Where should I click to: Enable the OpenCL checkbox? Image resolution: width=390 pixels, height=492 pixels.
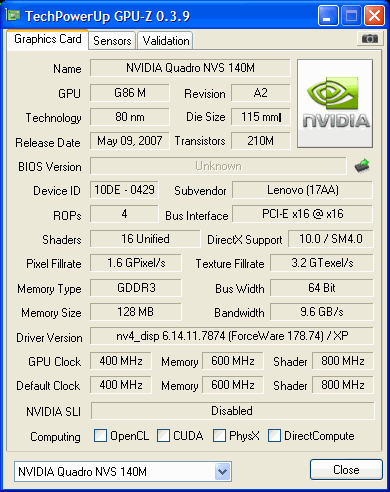(100, 435)
